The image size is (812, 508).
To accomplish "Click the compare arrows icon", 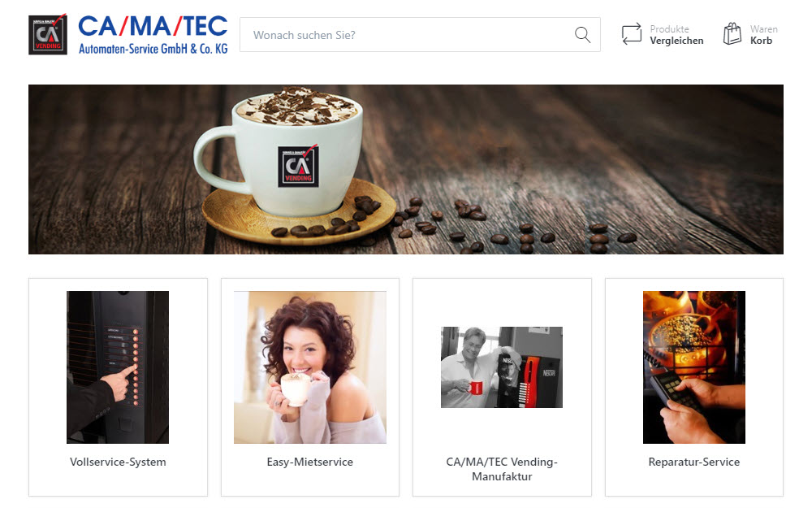I will 631,34.
